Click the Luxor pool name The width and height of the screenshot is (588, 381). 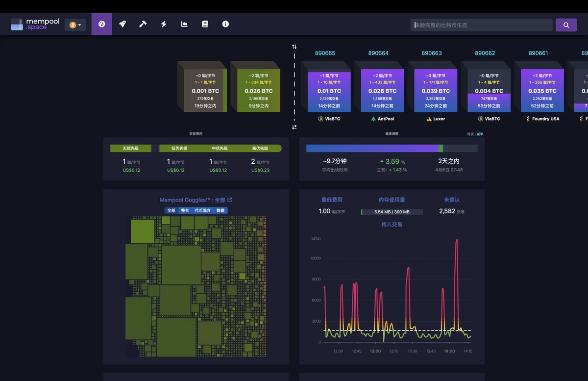(x=439, y=119)
